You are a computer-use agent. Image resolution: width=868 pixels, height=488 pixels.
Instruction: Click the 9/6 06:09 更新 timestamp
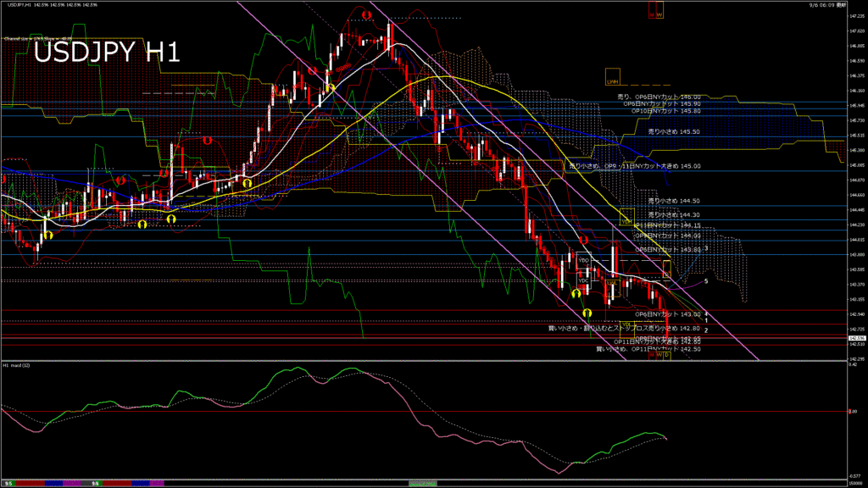coord(825,5)
